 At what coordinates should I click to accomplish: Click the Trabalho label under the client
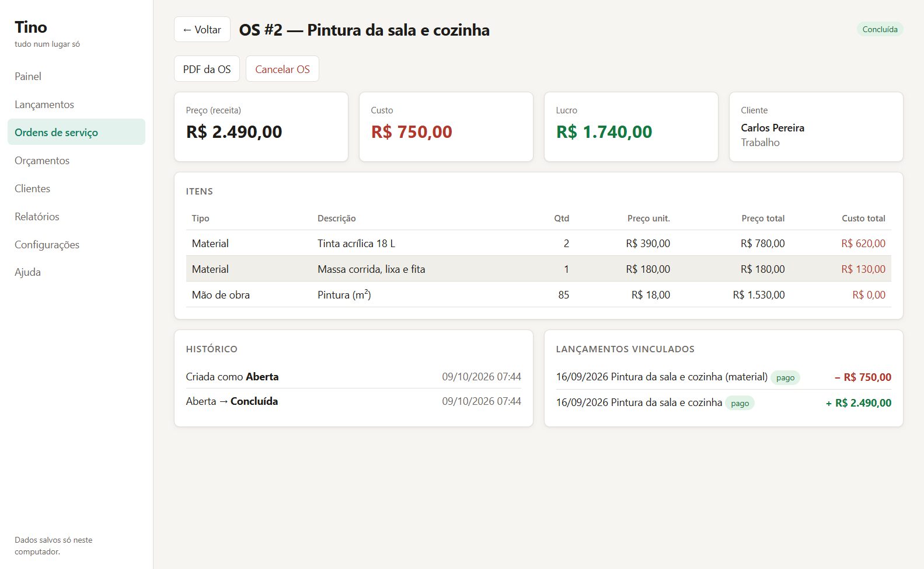pos(760,143)
